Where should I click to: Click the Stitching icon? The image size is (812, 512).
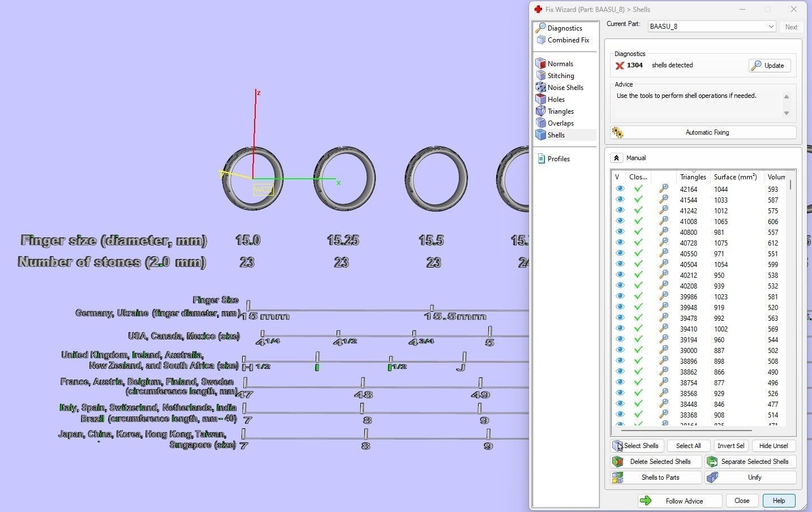(541, 75)
